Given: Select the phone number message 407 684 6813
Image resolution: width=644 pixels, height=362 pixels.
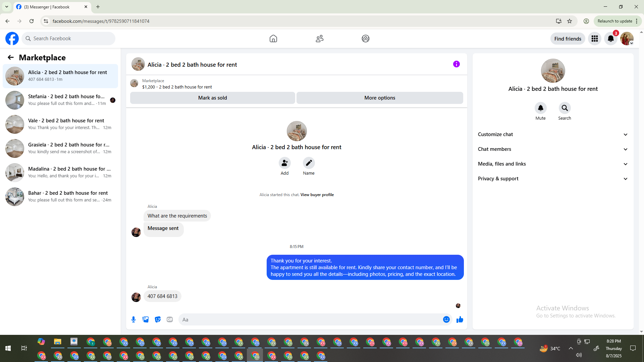Looking at the screenshot, I should coord(162,296).
